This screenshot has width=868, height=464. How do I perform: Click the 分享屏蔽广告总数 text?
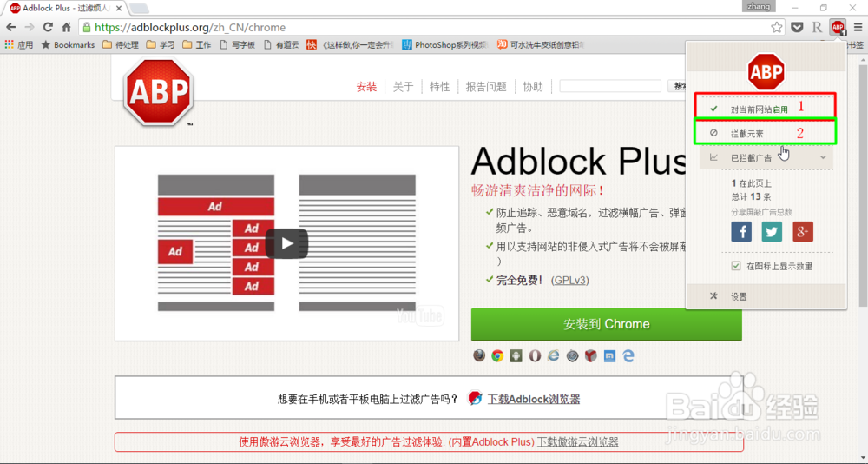coord(762,212)
